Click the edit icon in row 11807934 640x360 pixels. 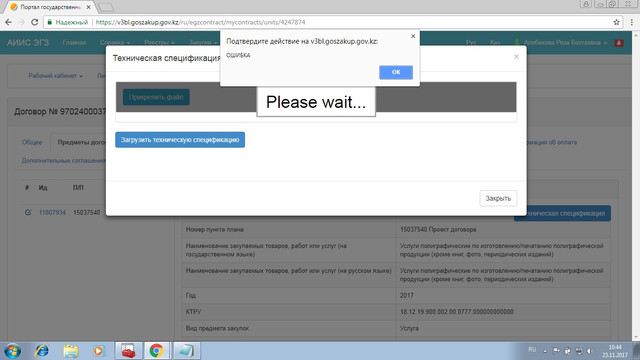click(28, 212)
